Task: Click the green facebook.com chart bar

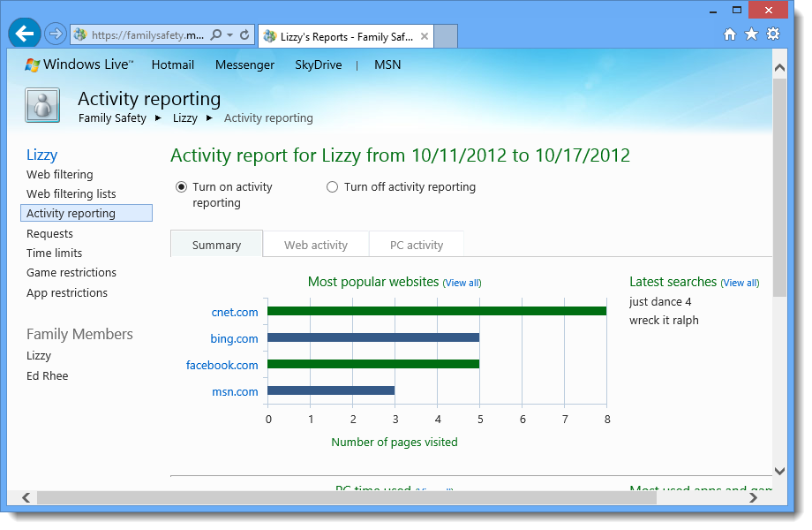Action: click(373, 364)
